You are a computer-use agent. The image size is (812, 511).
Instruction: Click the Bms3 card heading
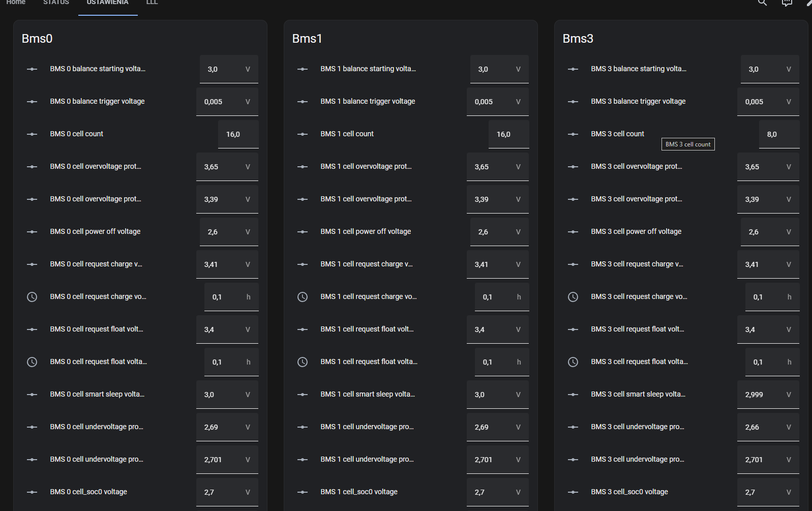[578, 39]
